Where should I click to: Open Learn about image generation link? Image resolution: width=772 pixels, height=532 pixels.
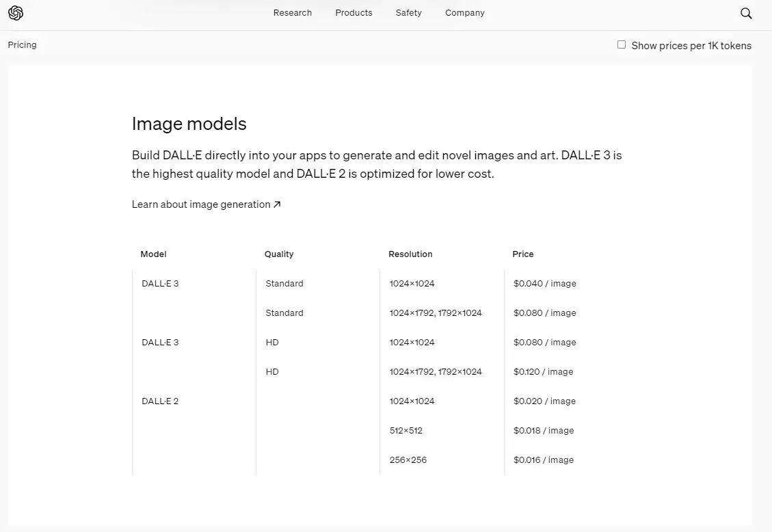[207, 204]
